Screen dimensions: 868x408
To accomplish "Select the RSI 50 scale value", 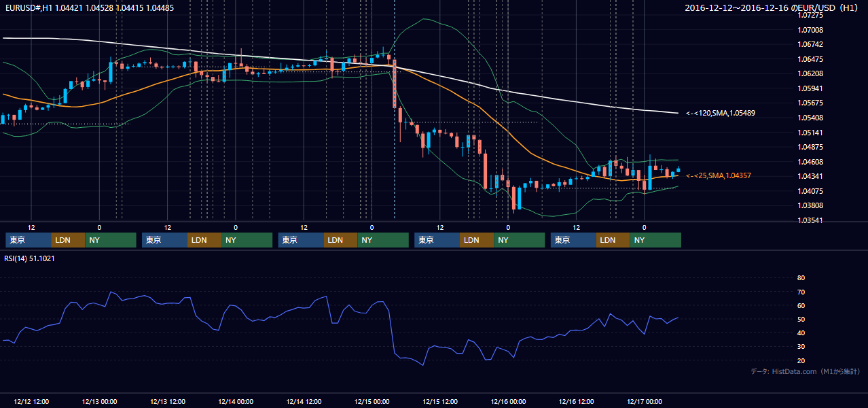I will (x=801, y=320).
